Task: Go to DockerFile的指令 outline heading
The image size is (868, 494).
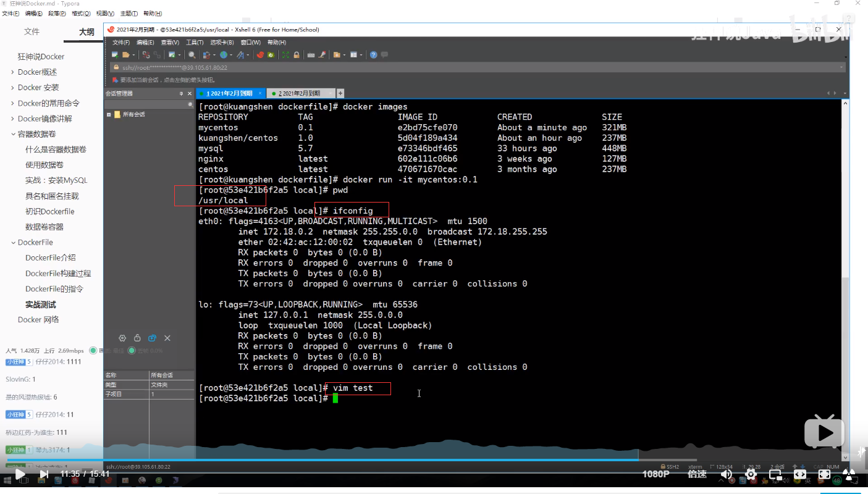Action: 54,289
